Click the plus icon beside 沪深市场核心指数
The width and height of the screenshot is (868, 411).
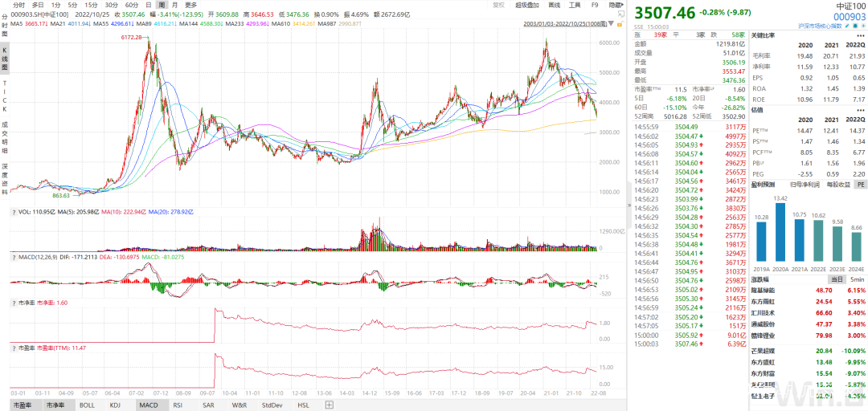tap(862, 26)
